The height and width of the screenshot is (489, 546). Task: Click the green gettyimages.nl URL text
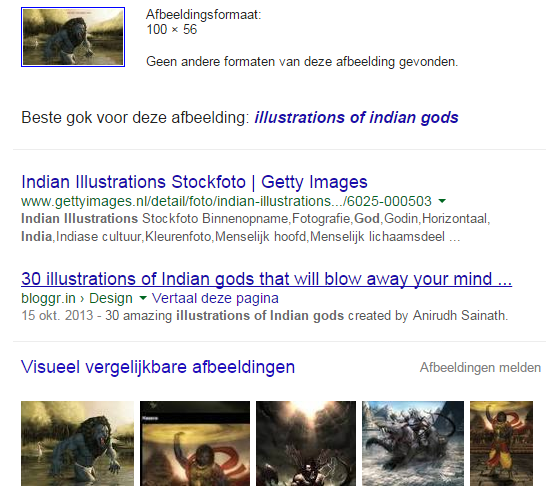226,201
